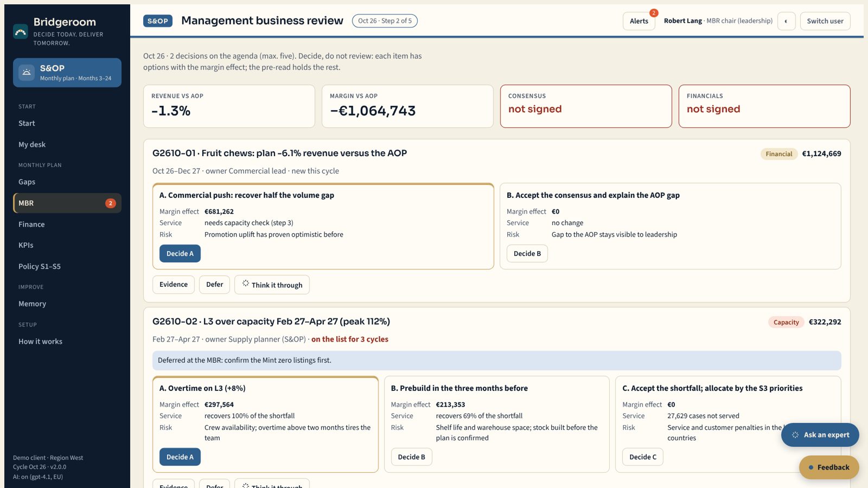Click the Financial tag on G2610-01
Image resolution: width=868 pixels, height=488 pixels.
point(779,154)
